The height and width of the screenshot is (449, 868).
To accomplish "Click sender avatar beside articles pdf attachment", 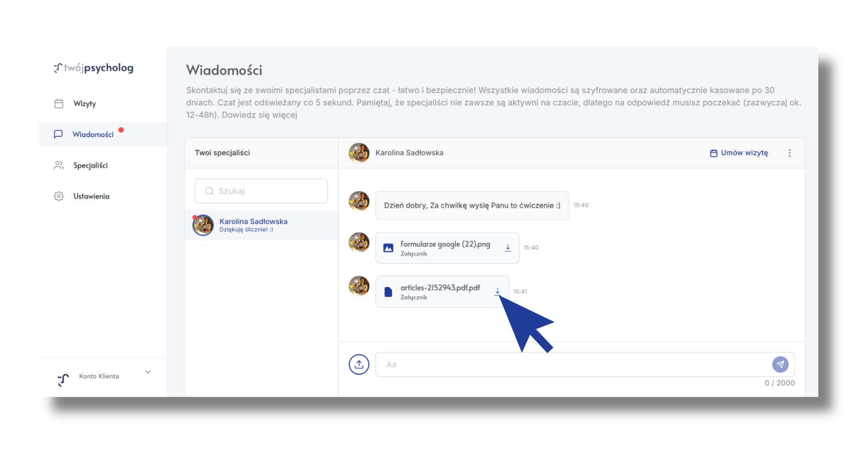I will 359,286.
